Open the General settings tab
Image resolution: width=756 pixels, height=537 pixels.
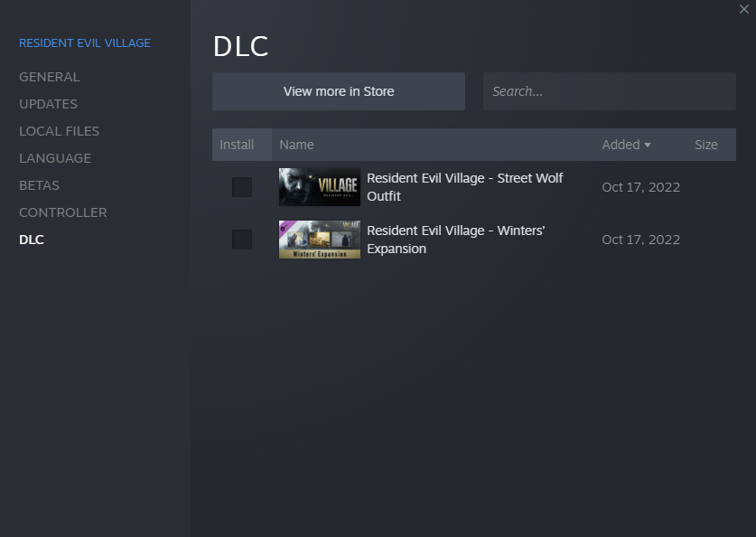click(x=50, y=77)
